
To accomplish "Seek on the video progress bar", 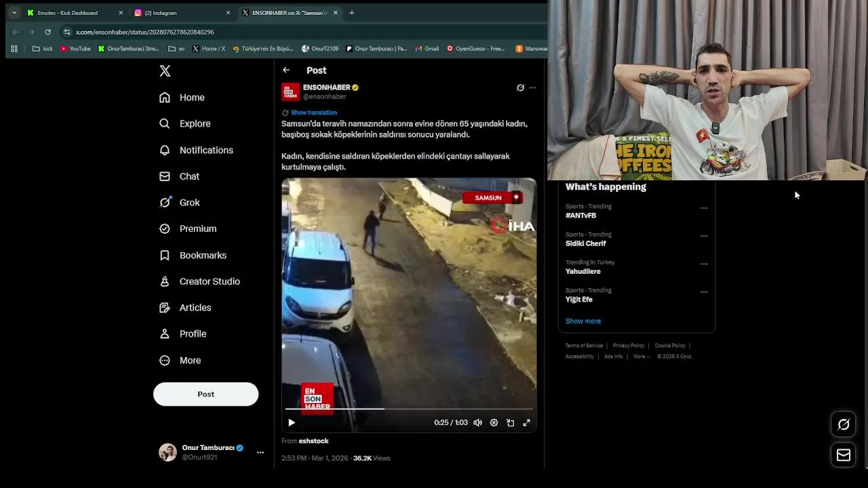I will (x=409, y=409).
